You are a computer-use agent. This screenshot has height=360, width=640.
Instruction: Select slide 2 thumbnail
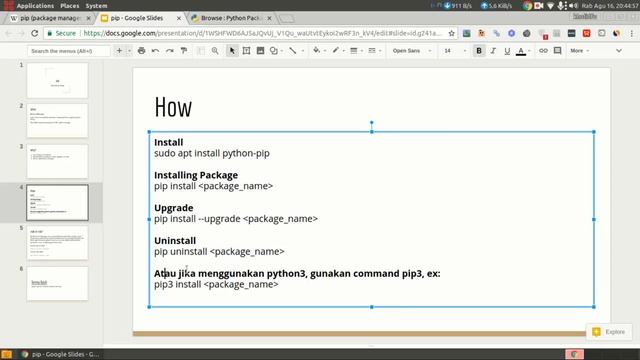(57, 120)
